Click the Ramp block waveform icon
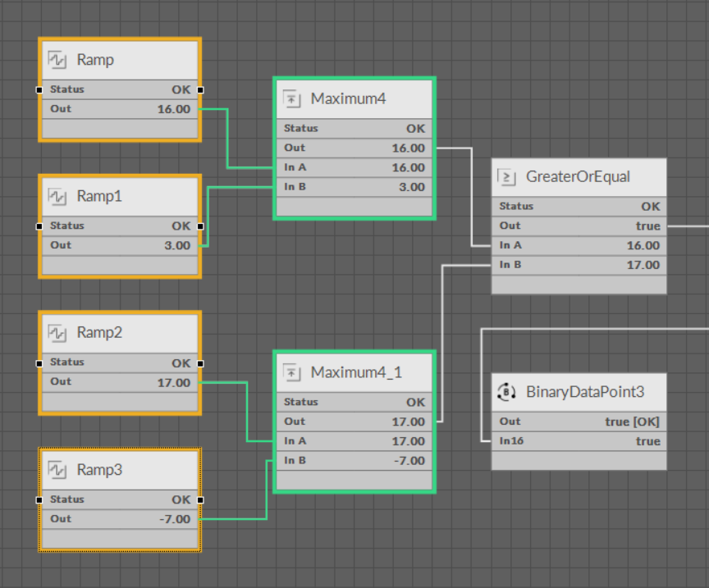This screenshot has height=588, width=709. [x=57, y=60]
